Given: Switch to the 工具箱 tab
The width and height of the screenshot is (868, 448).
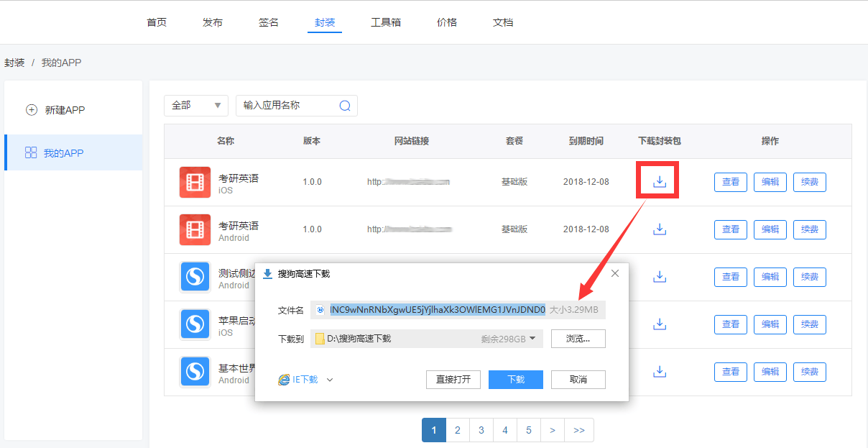Looking at the screenshot, I should [386, 22].
